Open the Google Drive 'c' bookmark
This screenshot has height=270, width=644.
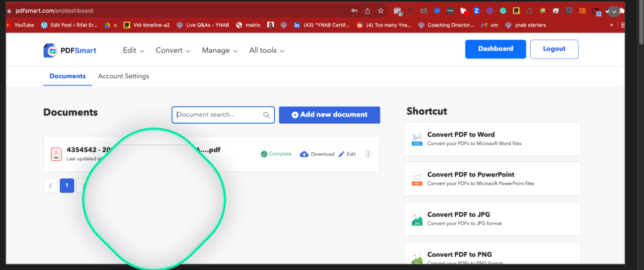pos(111,25)
